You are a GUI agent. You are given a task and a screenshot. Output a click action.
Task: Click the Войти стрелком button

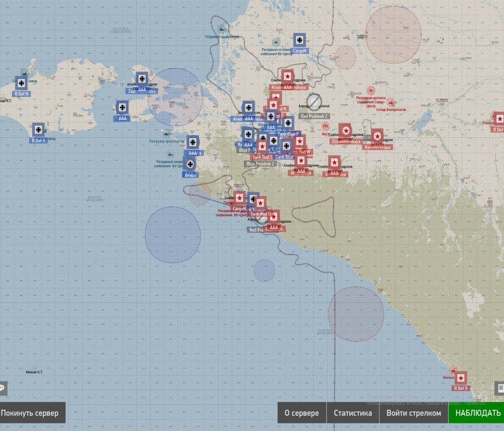pyautogui.click(x=414, y=413)
